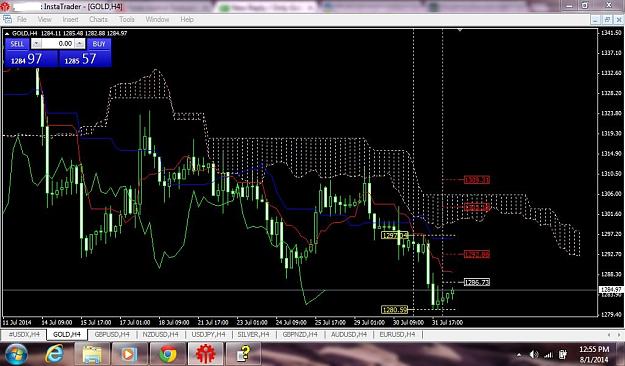Image resolution: width=625 pixels, height=366 pixels.
Task: Decrease lot volume with the down arrow
Action: (x=36, y=44)
